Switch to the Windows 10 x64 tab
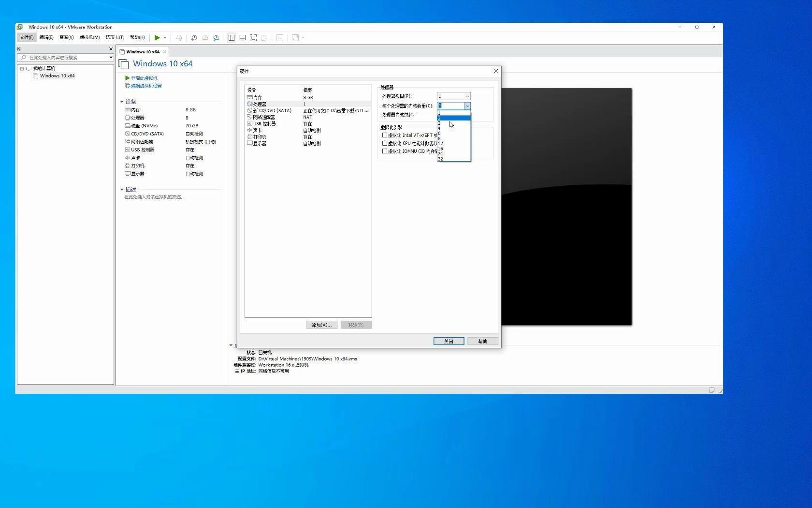 point(143,52)
